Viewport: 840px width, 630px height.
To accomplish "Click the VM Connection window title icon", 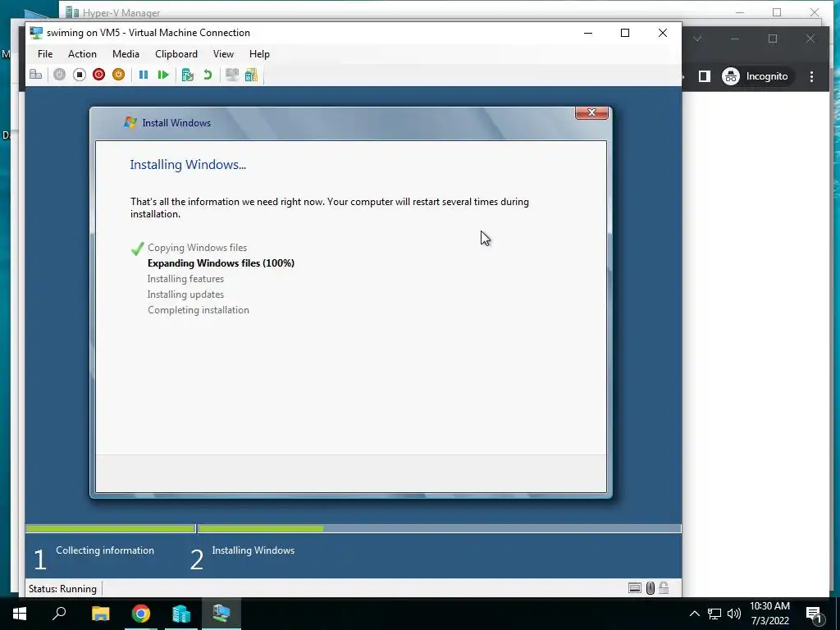I will [36, 33].
